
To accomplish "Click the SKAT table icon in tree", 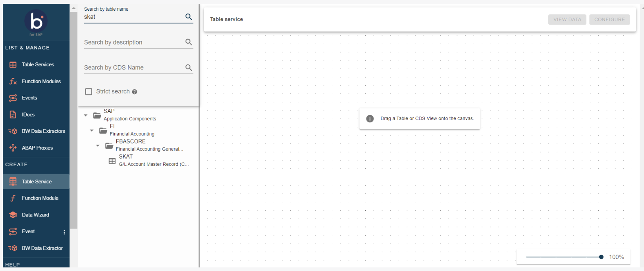I will (x=112, y=161).
